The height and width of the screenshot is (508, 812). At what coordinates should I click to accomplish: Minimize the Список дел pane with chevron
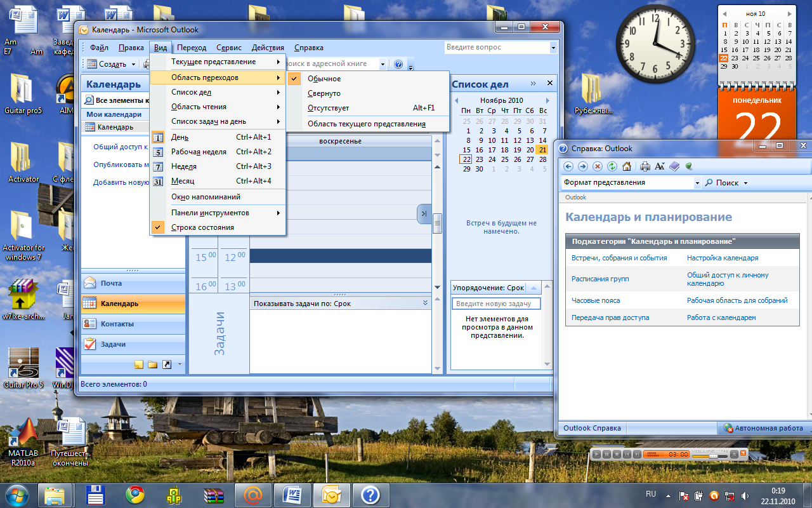click(x=534, y=83)
